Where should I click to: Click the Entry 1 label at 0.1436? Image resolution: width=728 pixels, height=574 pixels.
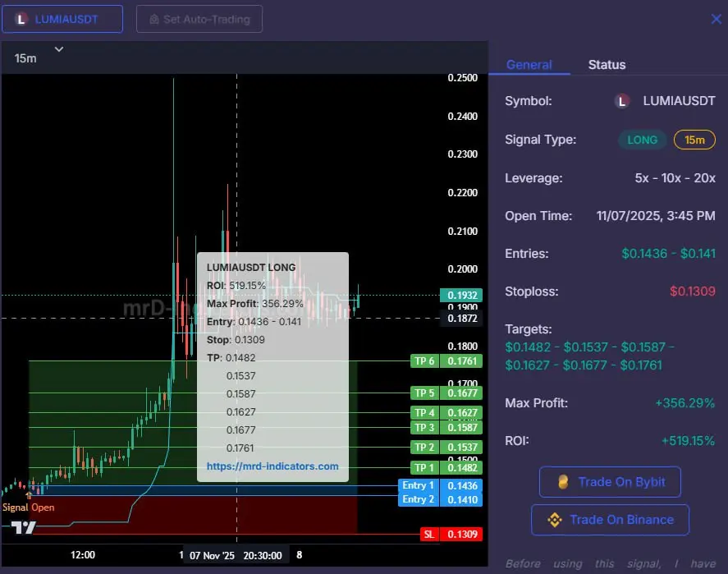tap(440, 486)
